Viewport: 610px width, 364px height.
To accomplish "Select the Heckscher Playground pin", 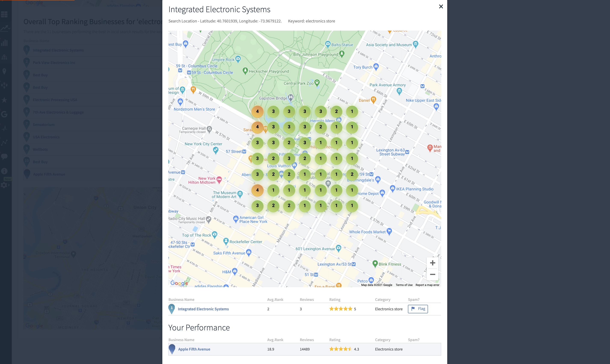I will point(245,71).
